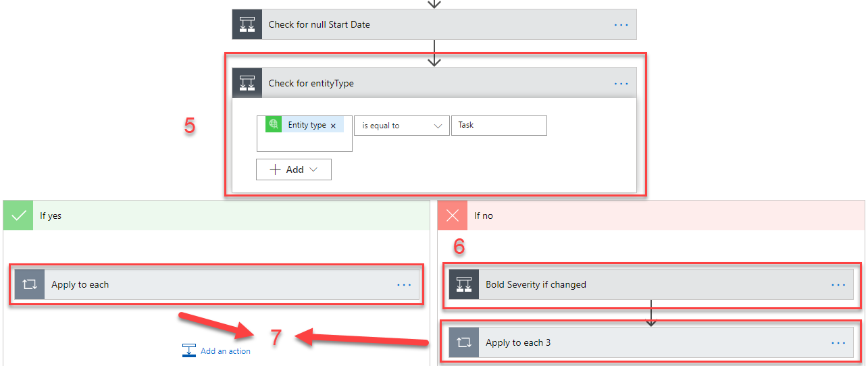Viewport: 868px width, 366px height.
Task: Open the ellipsis menu for Check for null Start Date
Action: pos(621,24)
